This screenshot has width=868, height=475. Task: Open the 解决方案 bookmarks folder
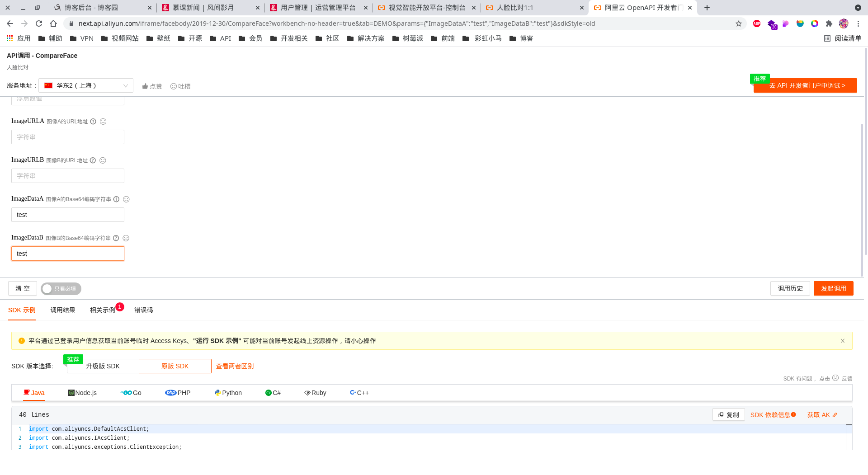366,38
